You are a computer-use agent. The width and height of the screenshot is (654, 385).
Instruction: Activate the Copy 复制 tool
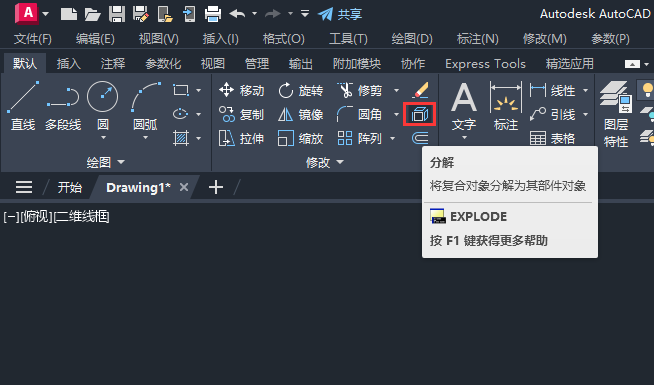click(x=241, y=114)
